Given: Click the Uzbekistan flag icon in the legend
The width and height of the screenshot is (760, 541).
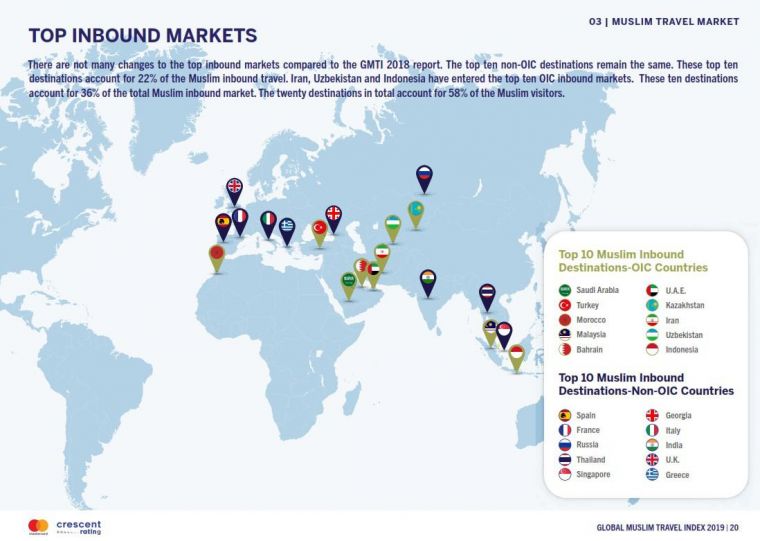Looking at the screenshot, I should tap(652, 334).
